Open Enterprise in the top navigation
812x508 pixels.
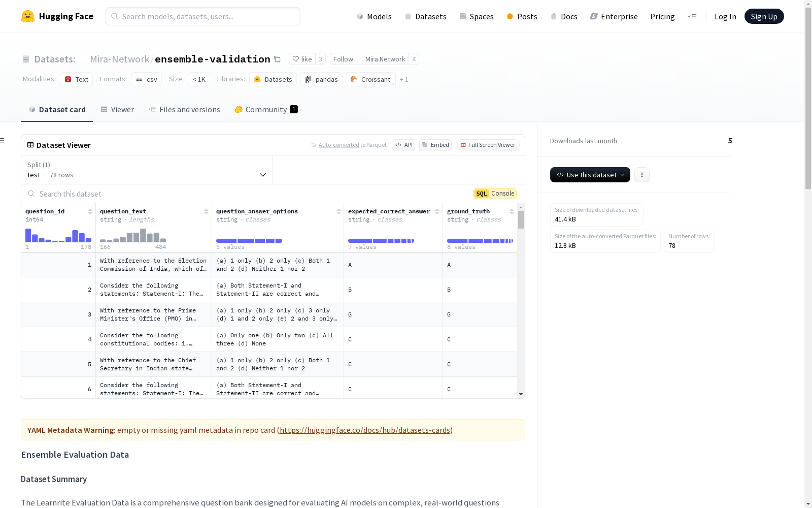[614, 16]
